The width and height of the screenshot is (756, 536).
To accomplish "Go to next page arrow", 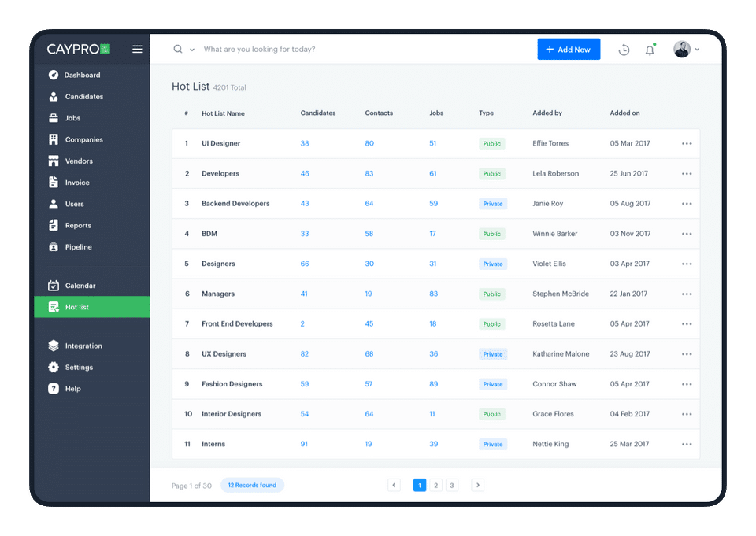I will tap(478, 485).
